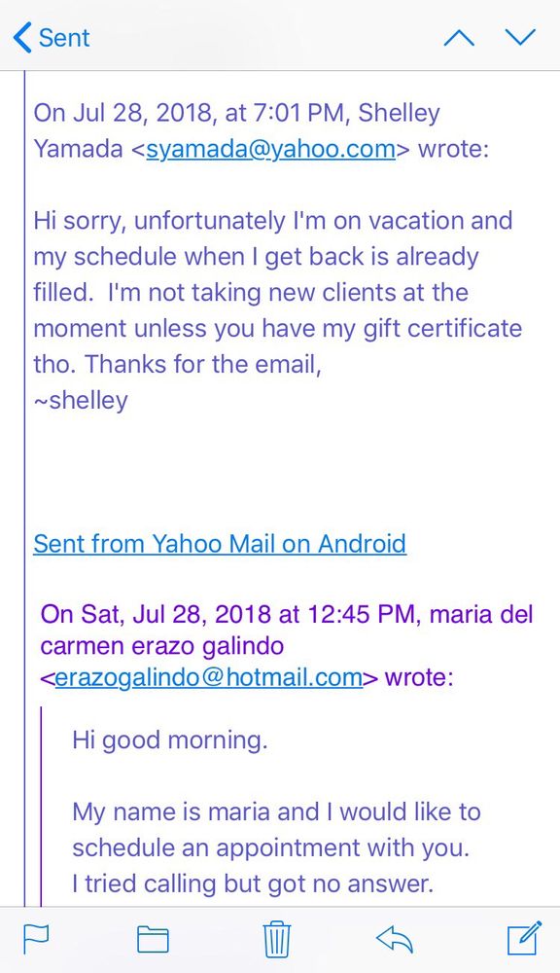Show next message with down arrow
The image size is (560, 973).
(520, 37)
